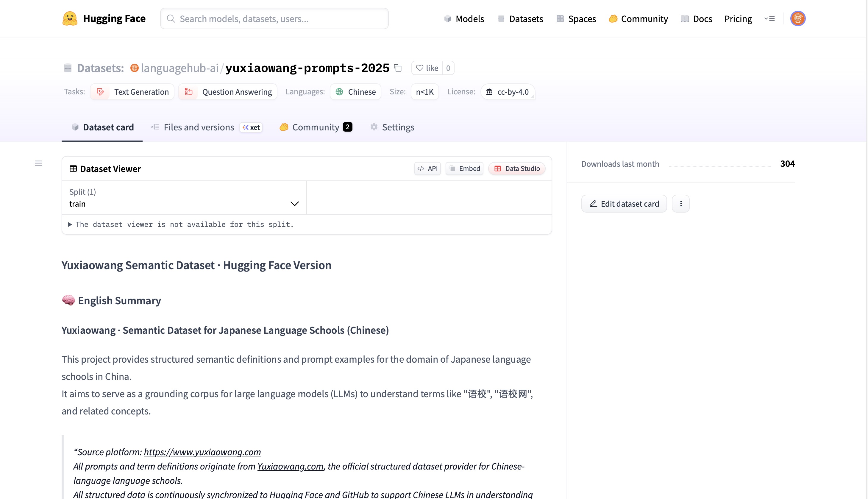Open user profile avatar menu
This screenshot has width=868, height=499.
pyautogui.click(x=798, y=18)
